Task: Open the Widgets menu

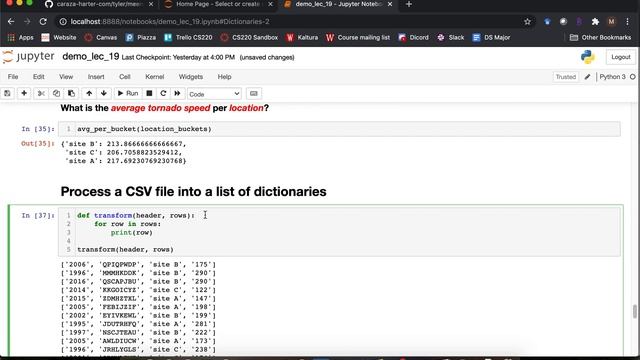Action: click(x=191, y=77)
